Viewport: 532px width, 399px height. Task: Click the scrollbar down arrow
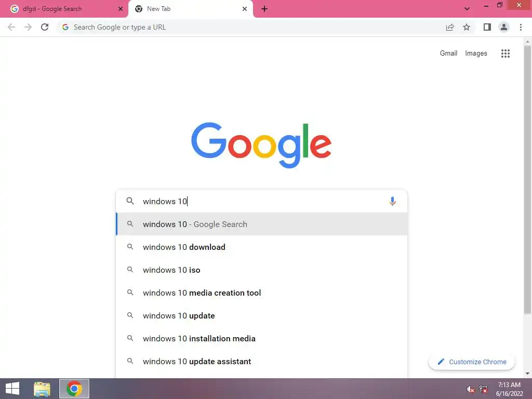(527, 374)
